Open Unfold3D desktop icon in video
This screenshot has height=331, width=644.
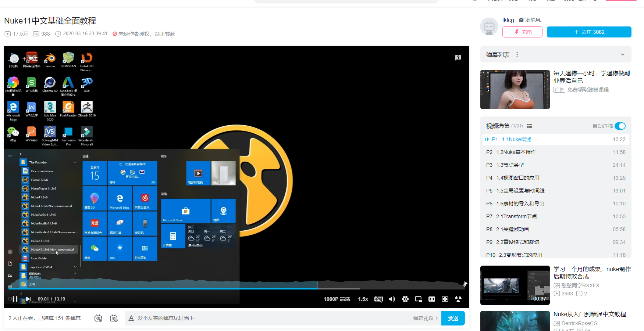87,62
